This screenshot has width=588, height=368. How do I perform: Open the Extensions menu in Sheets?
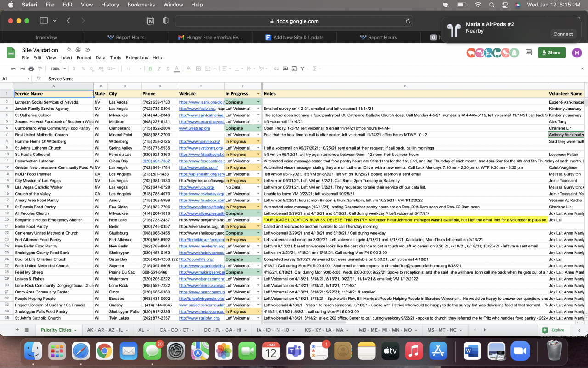click(137, 58)
